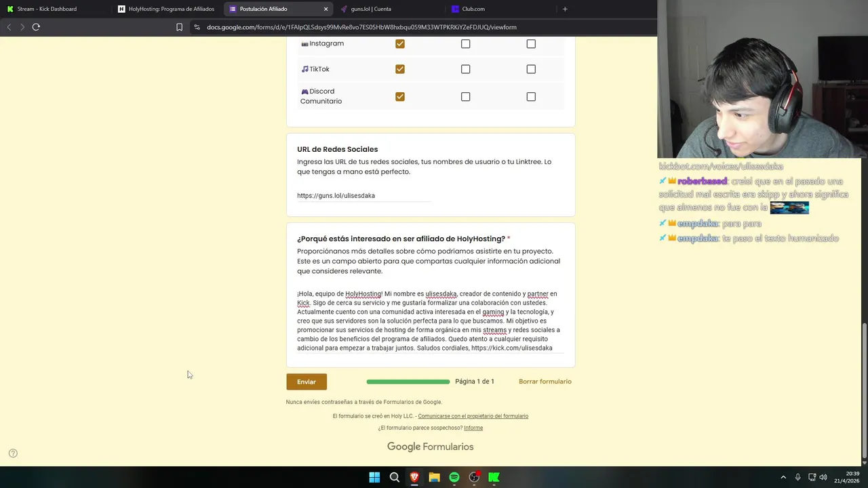The height and width of the screenshot is (488, 868).
Task: Open the Windows Start menu
Action: 374,477
